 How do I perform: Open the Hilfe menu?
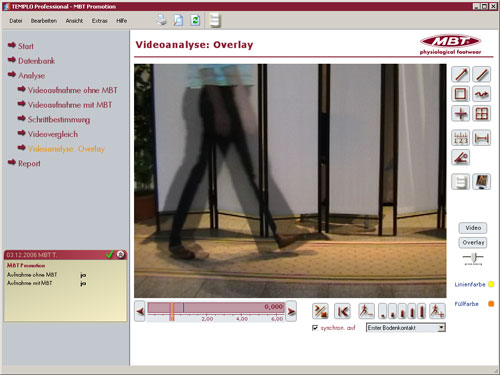click(122, 21)
